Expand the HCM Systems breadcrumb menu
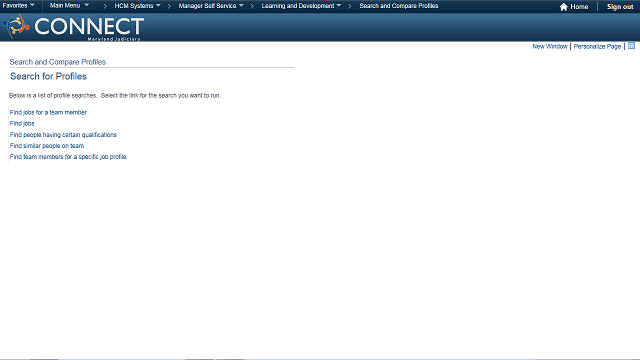This screenshot has height=360, width=640. (137, 6)
